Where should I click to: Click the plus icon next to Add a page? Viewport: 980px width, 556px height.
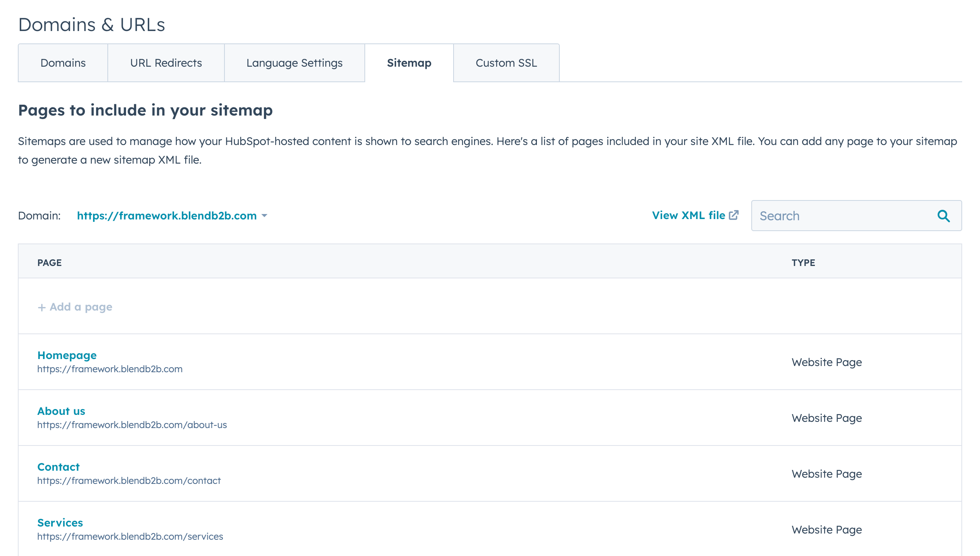point(41,307)
